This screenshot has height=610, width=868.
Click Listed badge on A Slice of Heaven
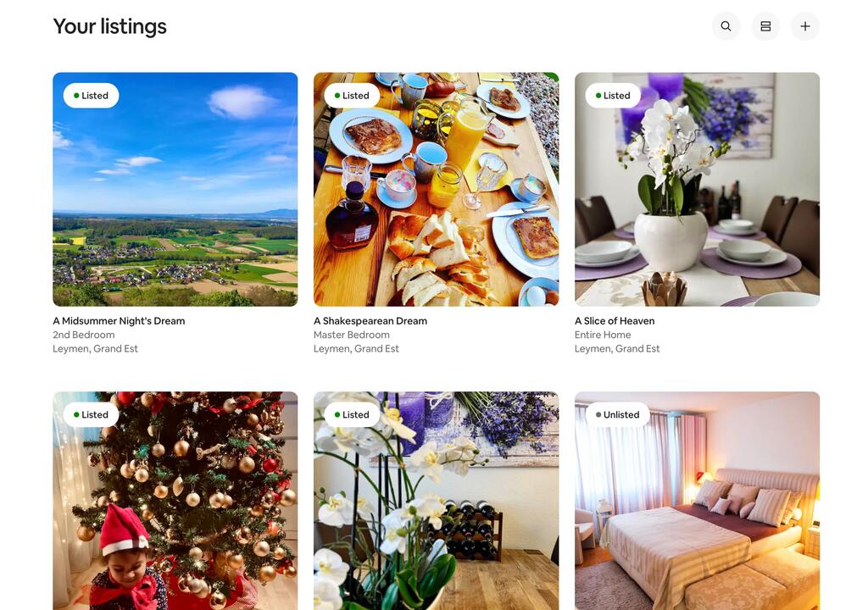point(613,95)
